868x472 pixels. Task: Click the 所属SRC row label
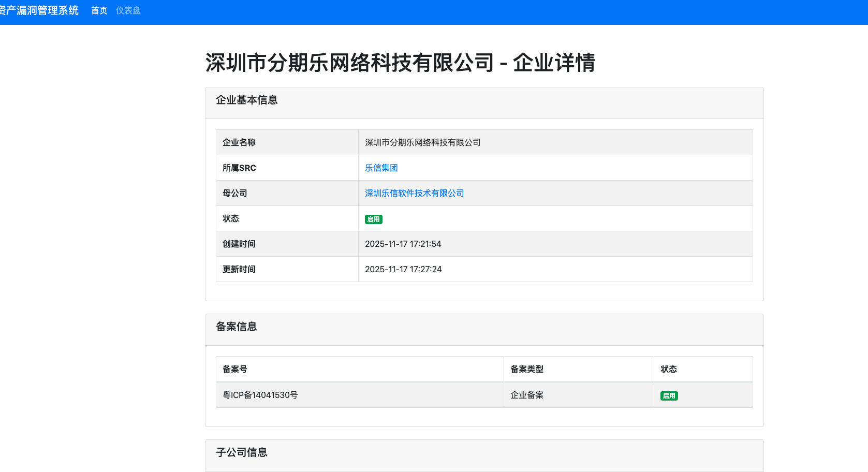pos(239,168)
